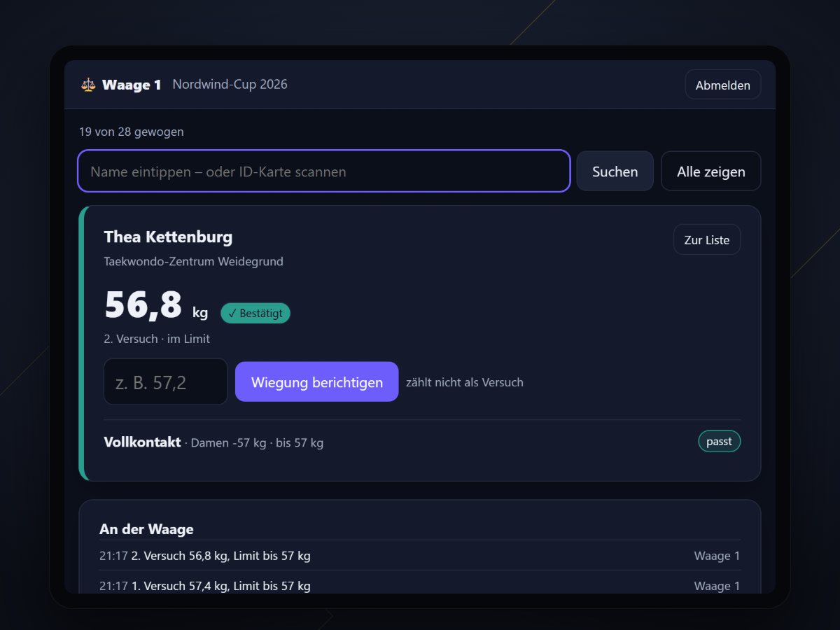Click the passt badge for Vollkontakt

tap(719, 441)
